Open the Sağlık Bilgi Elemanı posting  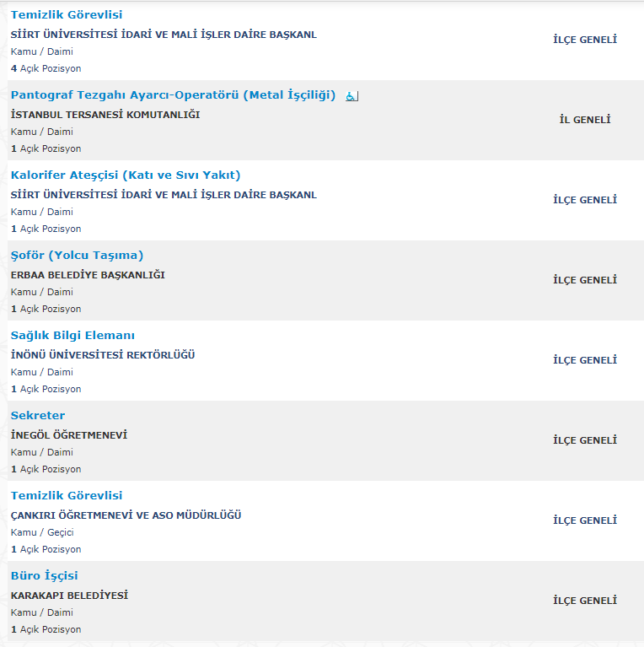coord(72,336)
